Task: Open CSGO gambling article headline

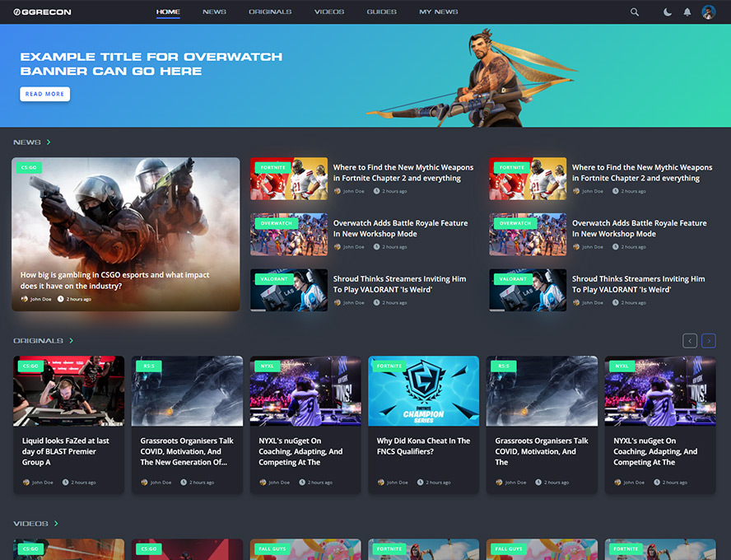Action: 114,280
